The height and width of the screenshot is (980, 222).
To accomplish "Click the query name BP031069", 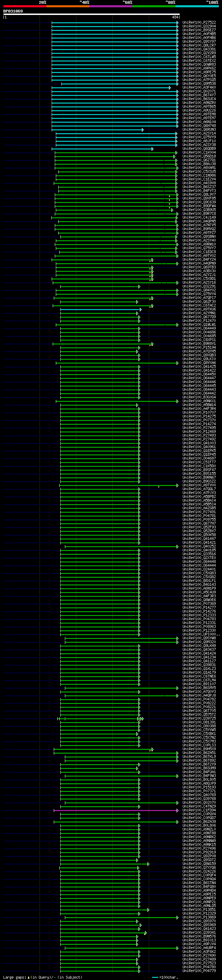I will click(x=13, y=11).
